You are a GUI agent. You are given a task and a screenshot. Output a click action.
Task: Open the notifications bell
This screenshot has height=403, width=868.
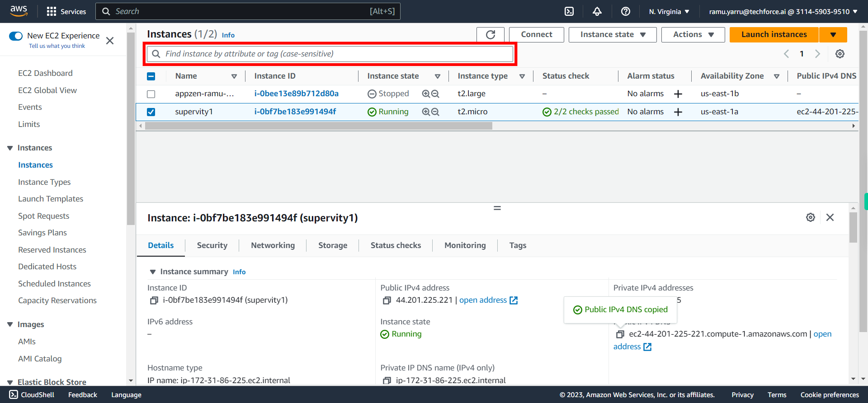coord(597,11)
